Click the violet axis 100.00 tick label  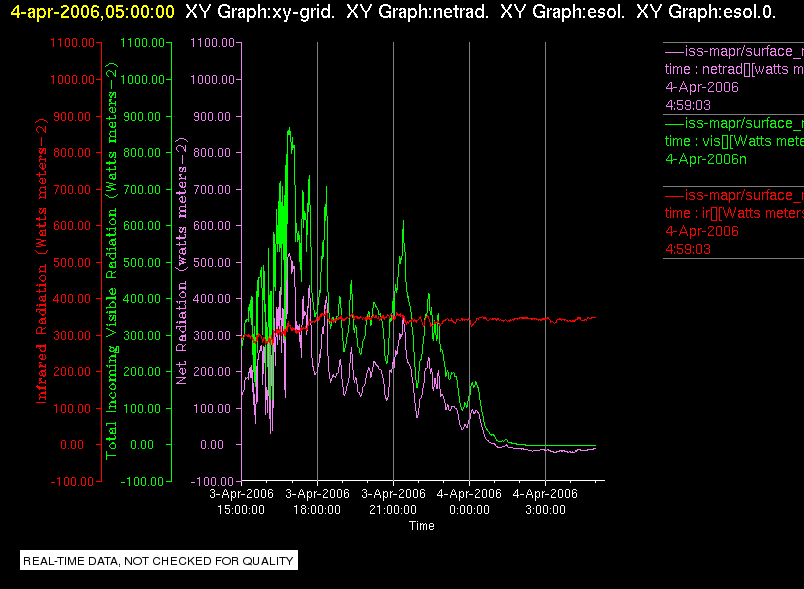[212, 409]
